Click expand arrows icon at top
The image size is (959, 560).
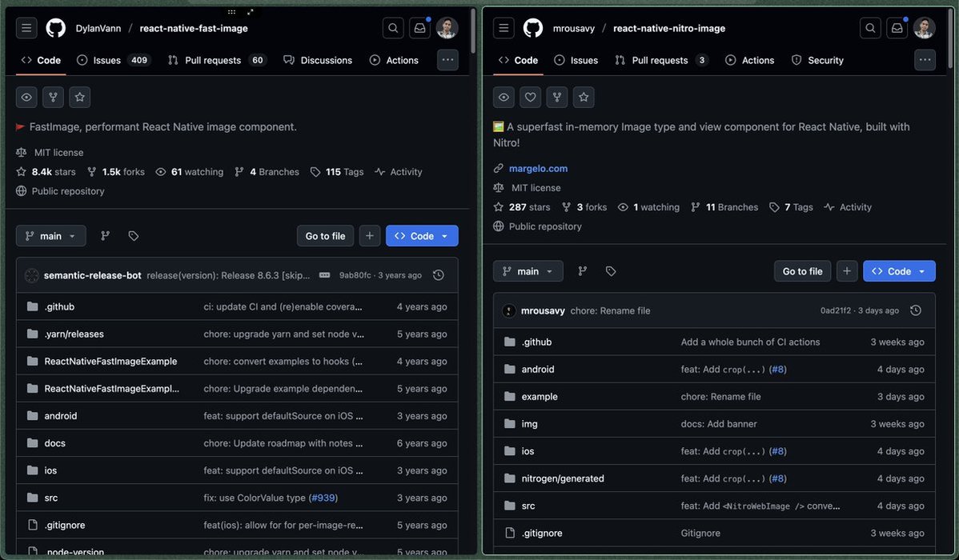pyautogui.click(x=250, y=12)
